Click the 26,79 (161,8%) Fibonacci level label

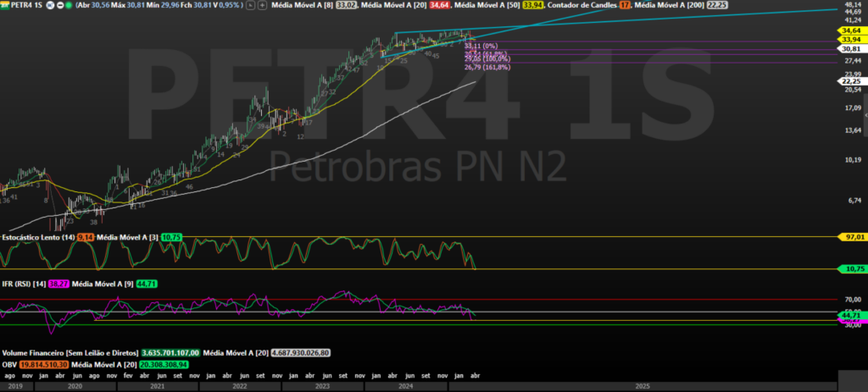487,68
